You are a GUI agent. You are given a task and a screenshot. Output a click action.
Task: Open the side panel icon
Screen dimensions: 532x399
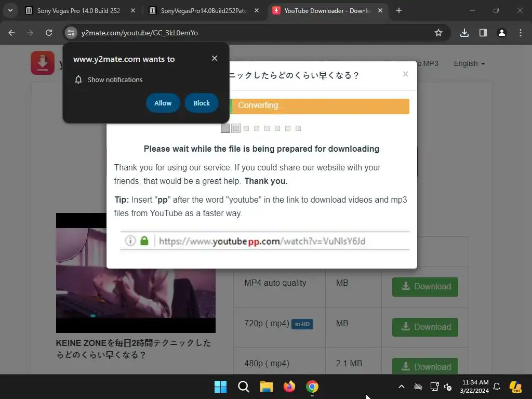pos(483,33)
